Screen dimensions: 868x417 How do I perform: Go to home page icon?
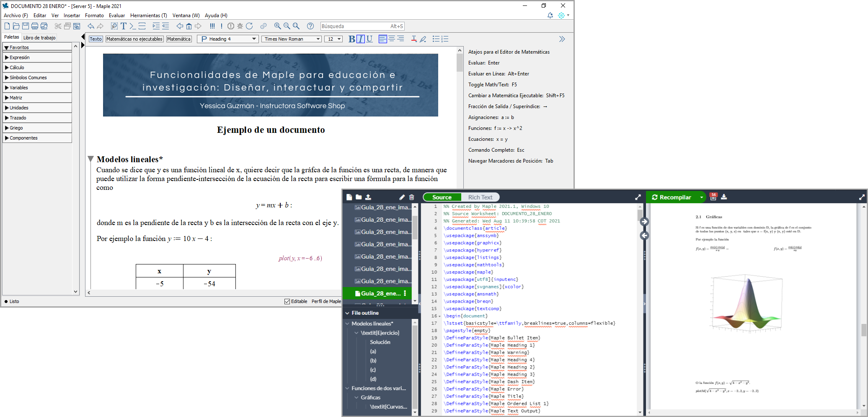189,26
